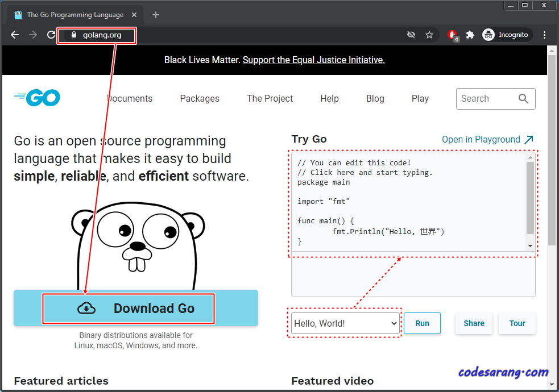Minimize the Chrome window
Image resolution: width=559 pixels, height=392 pixels.
click(x=511, y=5)
